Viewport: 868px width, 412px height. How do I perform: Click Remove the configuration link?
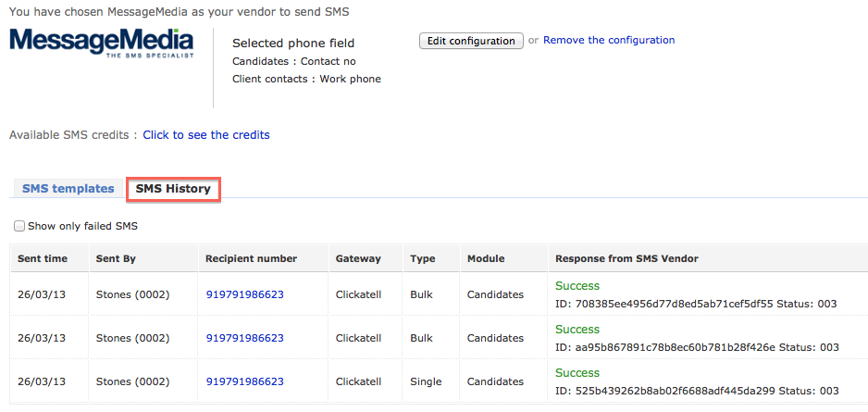(609, 40)
